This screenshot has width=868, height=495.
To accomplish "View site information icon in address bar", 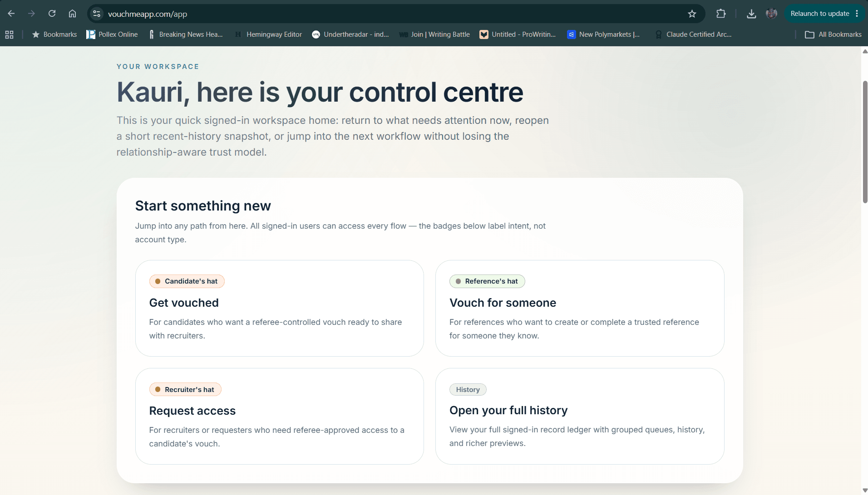I will [97, 14].
